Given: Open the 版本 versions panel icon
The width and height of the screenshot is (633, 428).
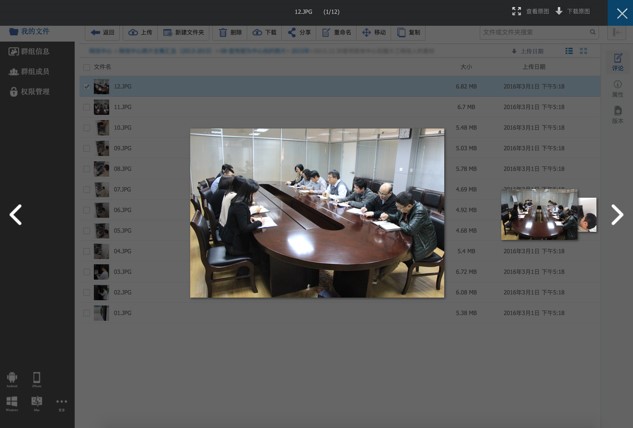Looking at the screenshot, I should tap(617, 114).
